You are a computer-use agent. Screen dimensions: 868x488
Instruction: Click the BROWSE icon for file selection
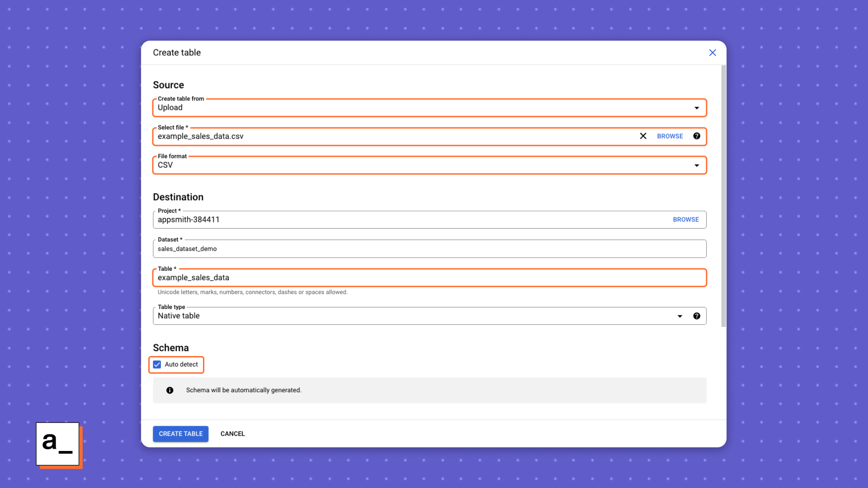point(670,136)
